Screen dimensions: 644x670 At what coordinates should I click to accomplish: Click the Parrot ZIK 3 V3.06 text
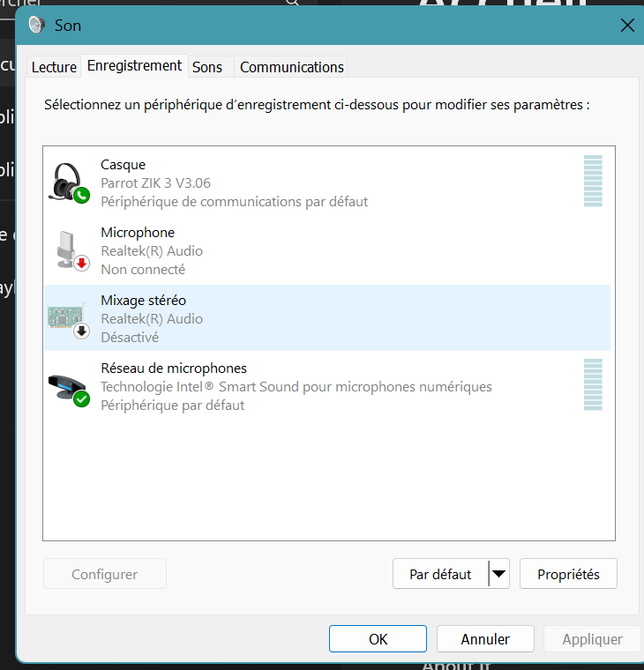coord(155,182)
